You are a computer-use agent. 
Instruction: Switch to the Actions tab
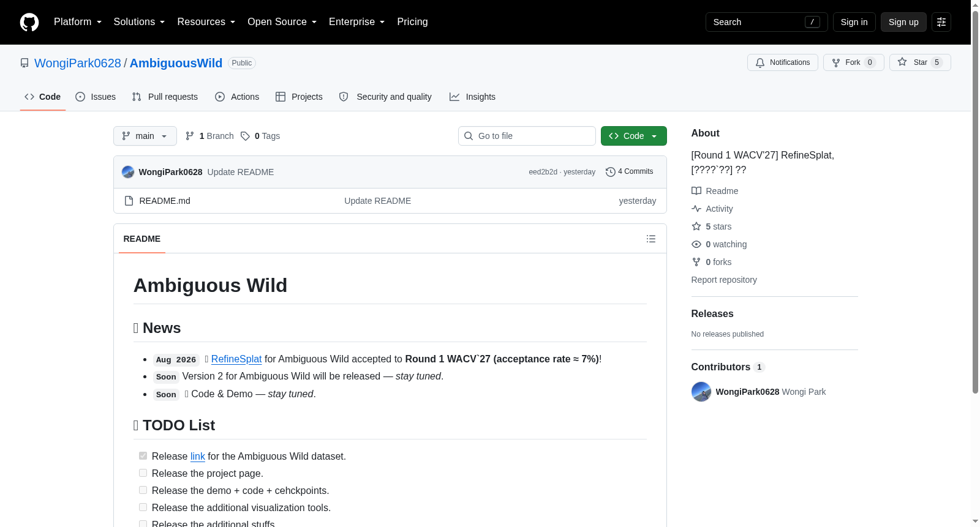(237, 97)
